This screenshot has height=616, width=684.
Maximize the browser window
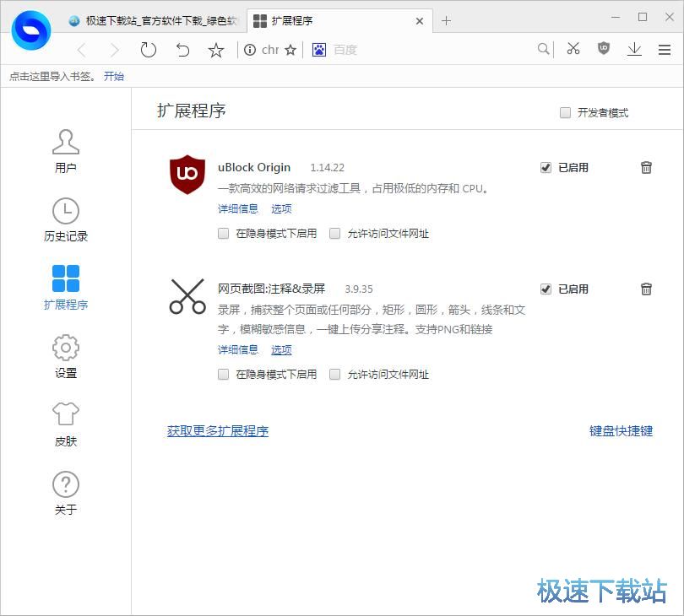click(643, 17)
